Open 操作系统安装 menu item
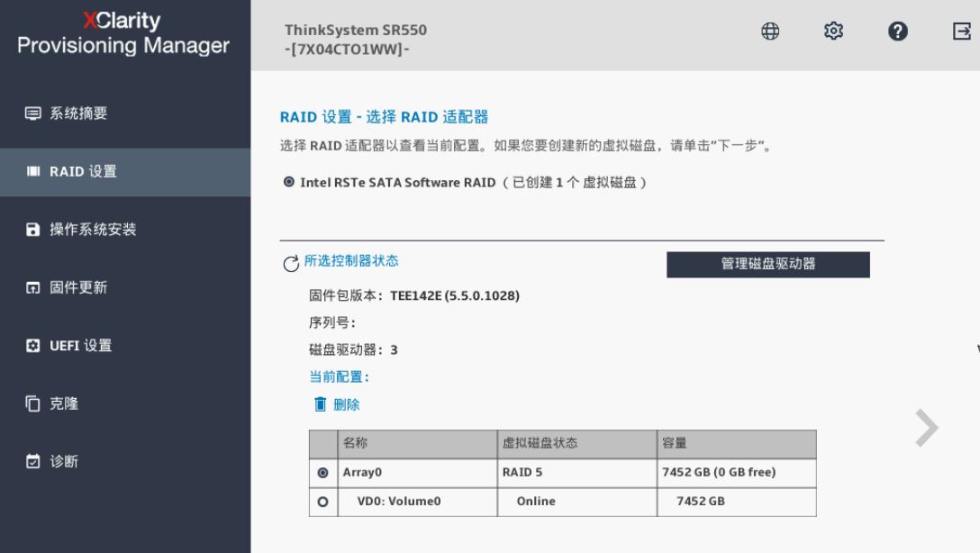The width and height of the screenshot is (980, 553). pos(125,230)
